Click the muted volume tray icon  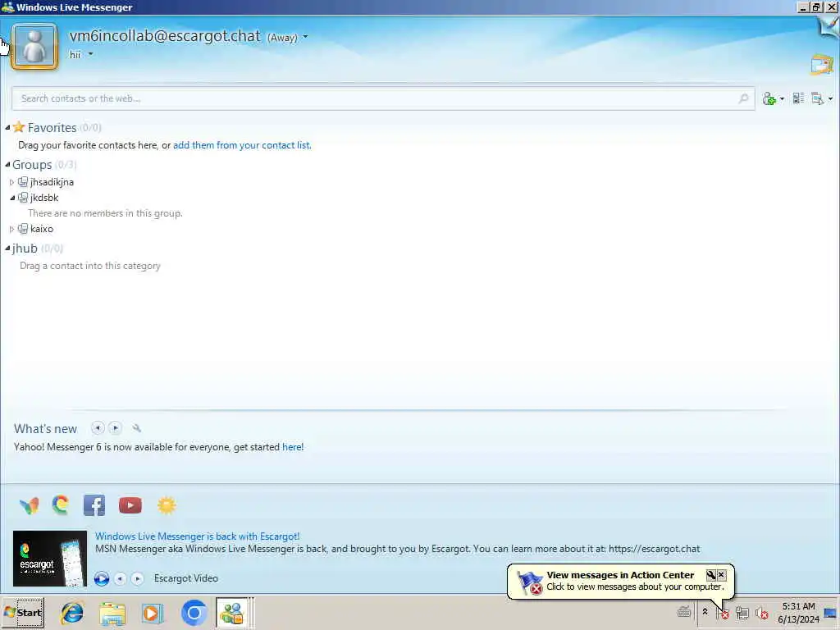click(x=761, y=612)
